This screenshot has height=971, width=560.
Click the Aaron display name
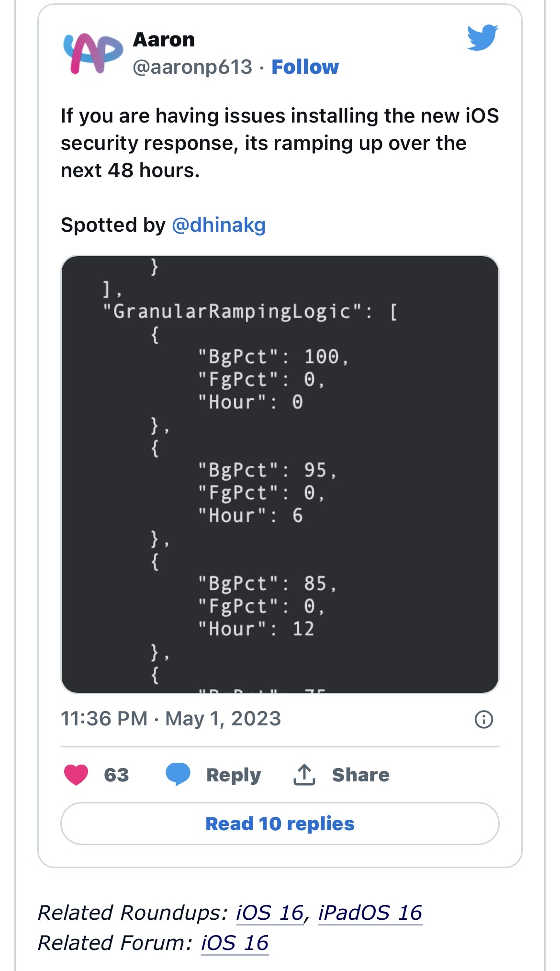click(164, 40)
